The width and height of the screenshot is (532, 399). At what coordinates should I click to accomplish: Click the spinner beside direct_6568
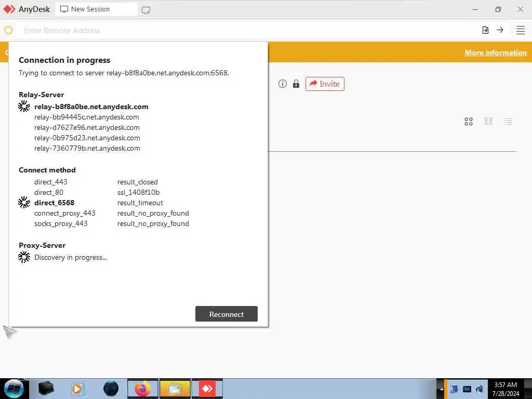pos(24,202)
